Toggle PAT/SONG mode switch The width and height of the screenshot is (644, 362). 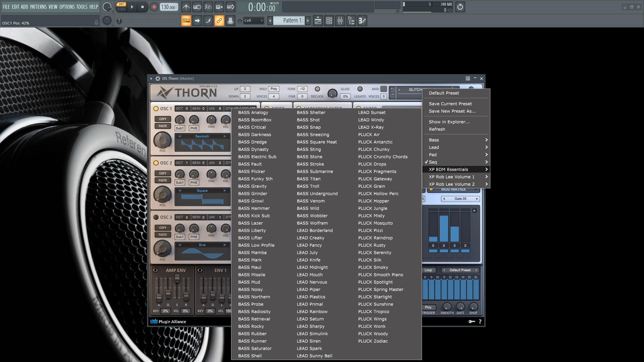click(121, 7)
